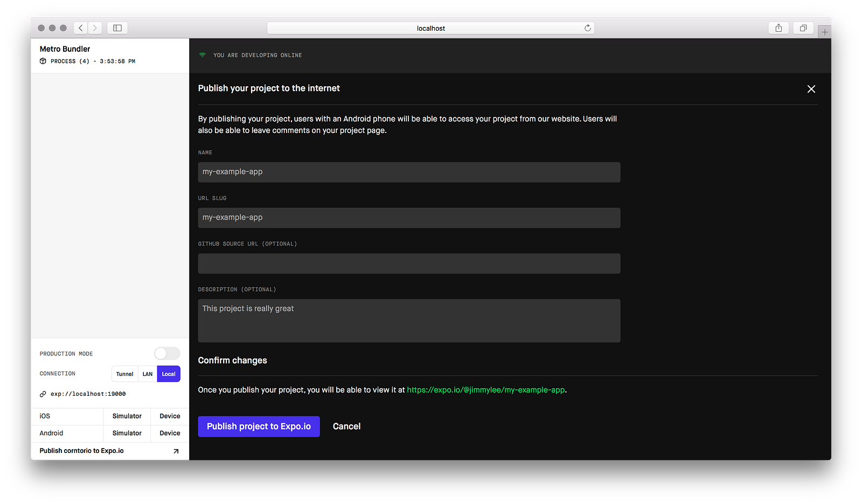Focus the Name input field
This screenshot has width=862, height=504.
[409, 172]
